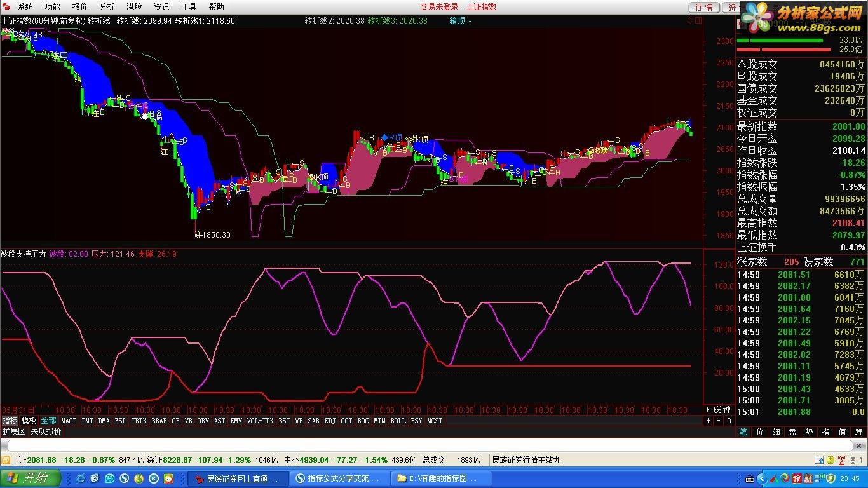This screenshot has height=488, width=868.
Task: Click the 60分钟 period selector
Action: pyautogui.click(x=719, y=410)
